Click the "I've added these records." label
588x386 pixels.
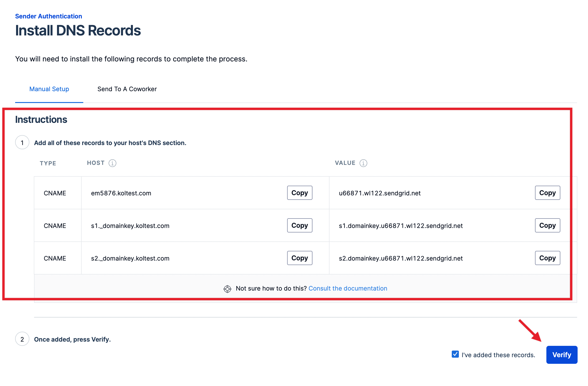tap(498, 355)
